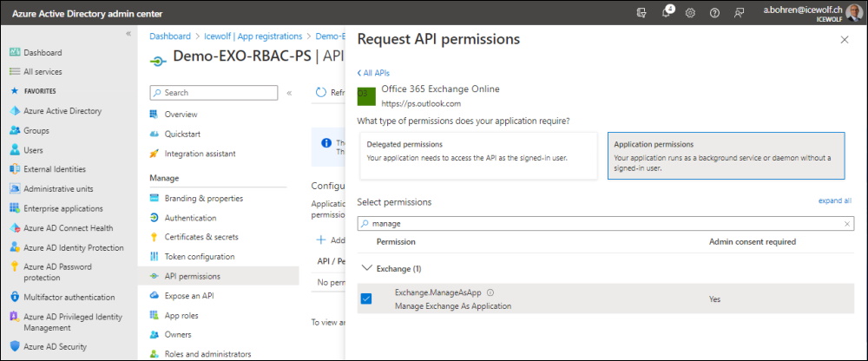The width and height of the screenshot is (868, 361).
Task: Click the Permission column header
Action: (396, 242)
